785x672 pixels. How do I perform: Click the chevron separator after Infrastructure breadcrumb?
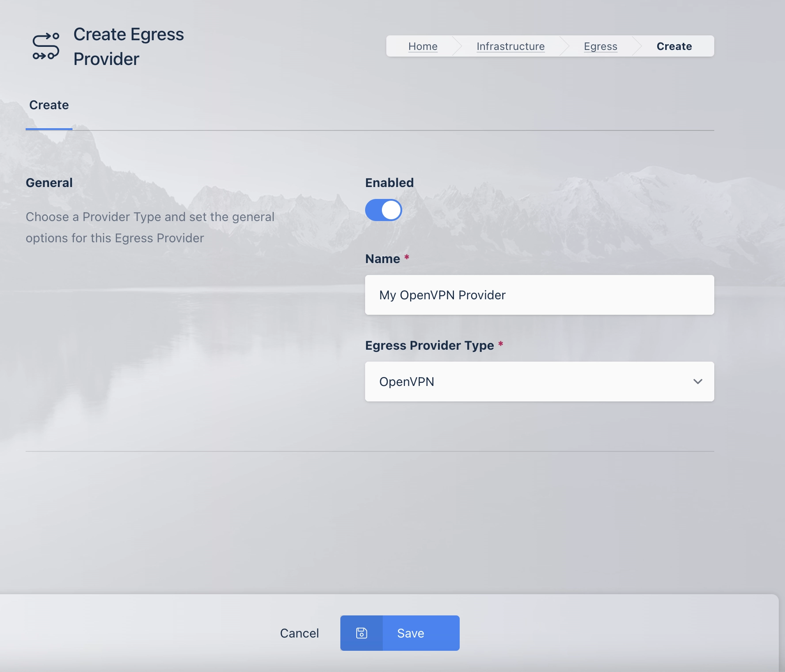564,46
